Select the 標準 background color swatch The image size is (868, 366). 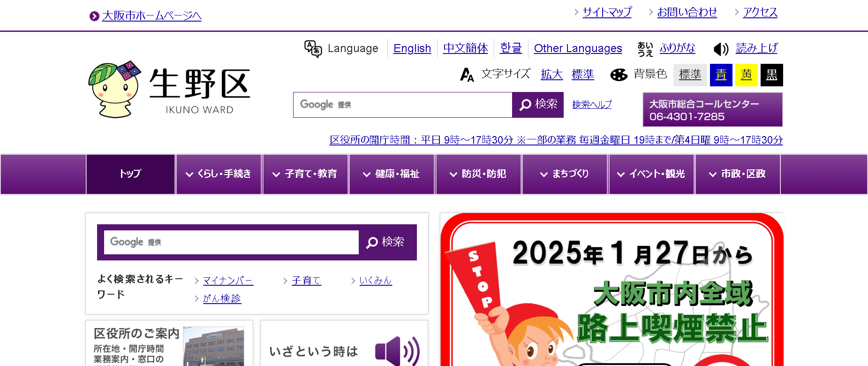click(x=690, y=75)
